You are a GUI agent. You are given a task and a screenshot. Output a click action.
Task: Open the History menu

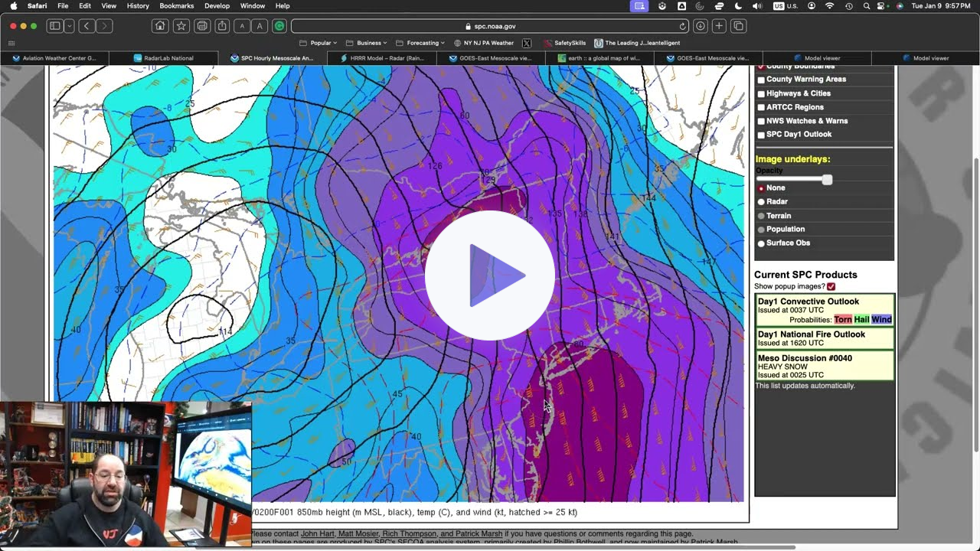(137, 5)
